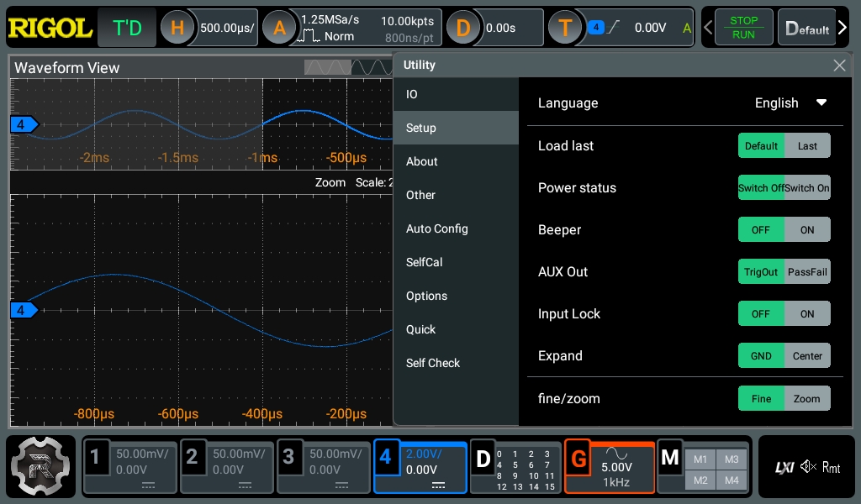Set Power status to Switch Off
Screen dimensions: 861x504
761,187
